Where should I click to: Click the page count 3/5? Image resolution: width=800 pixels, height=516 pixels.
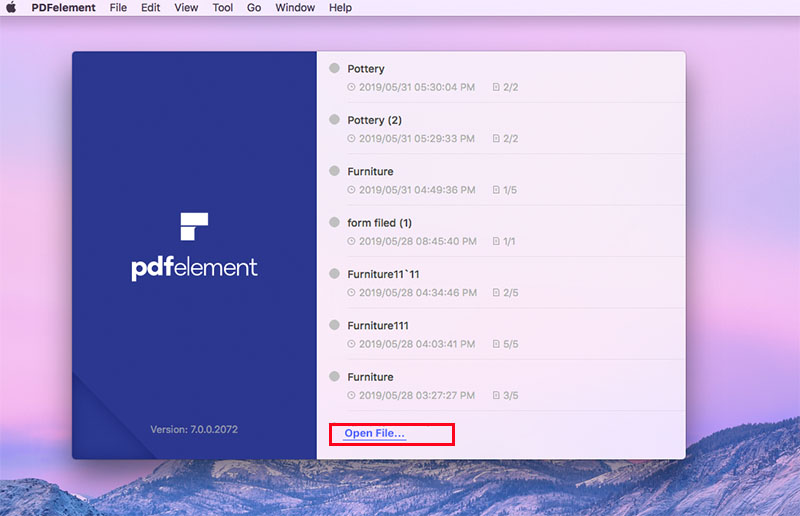[511, 396]
